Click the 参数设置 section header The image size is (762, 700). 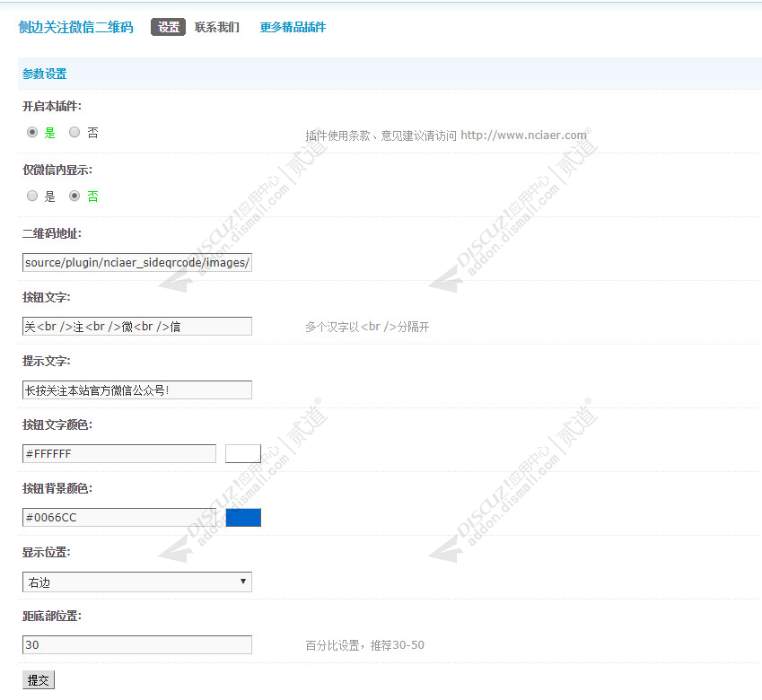tap(44, 74)
